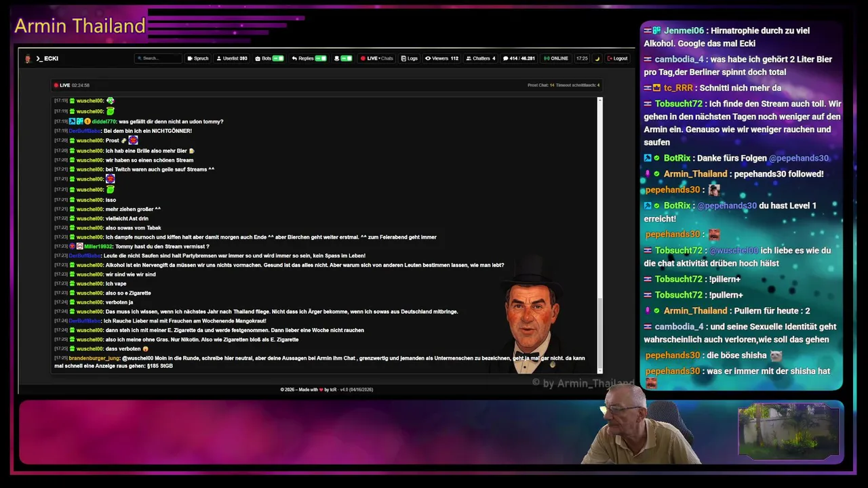This screenshot has width=868, height=488.
Task: Click message 'dass verboten' with emoji
Action: pos(127,348)
